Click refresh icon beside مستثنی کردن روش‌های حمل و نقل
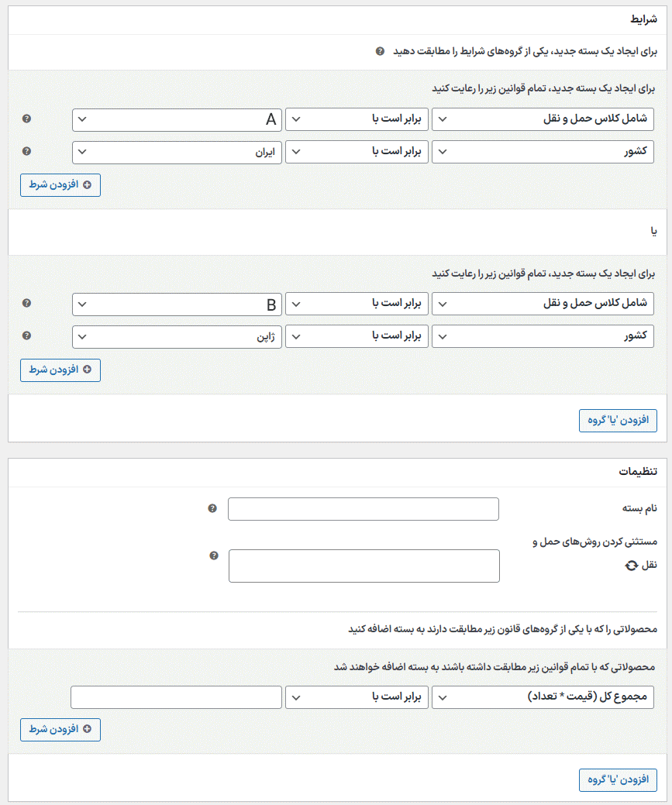672x805 pixels. (x=632, y=566)
